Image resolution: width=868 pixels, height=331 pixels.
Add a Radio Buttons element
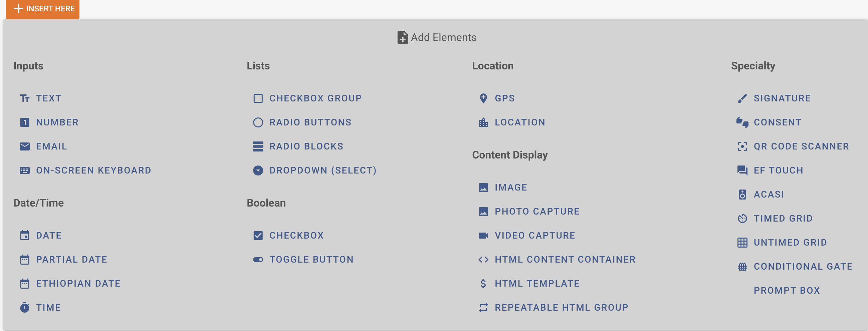[x=302, y=122]
